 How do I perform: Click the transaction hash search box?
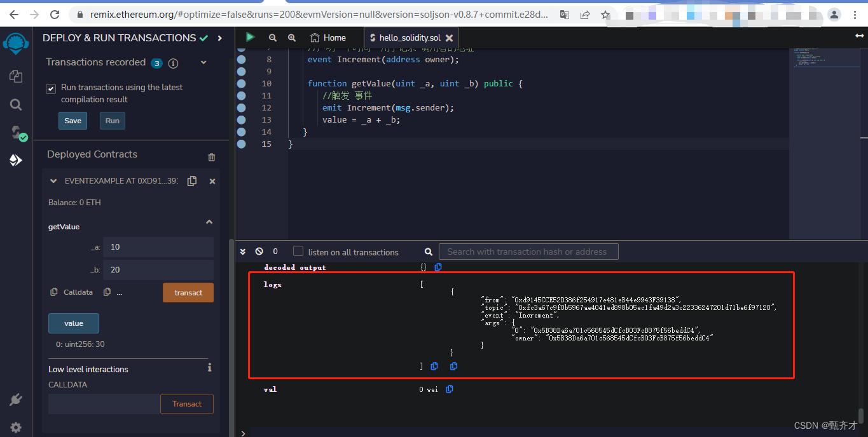(528, 252)
